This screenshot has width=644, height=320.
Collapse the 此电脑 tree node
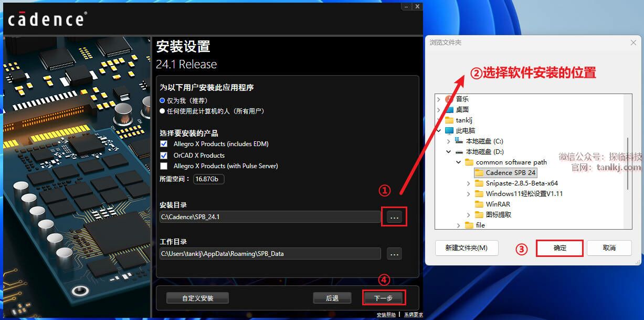click(439, 130)
